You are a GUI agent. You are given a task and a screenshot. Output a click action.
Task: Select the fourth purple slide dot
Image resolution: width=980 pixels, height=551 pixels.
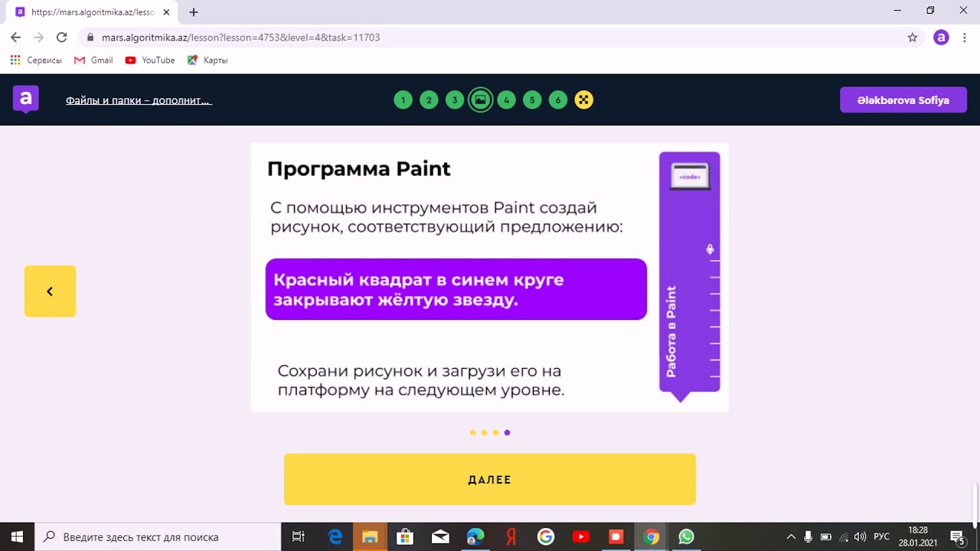click(507, 432)
